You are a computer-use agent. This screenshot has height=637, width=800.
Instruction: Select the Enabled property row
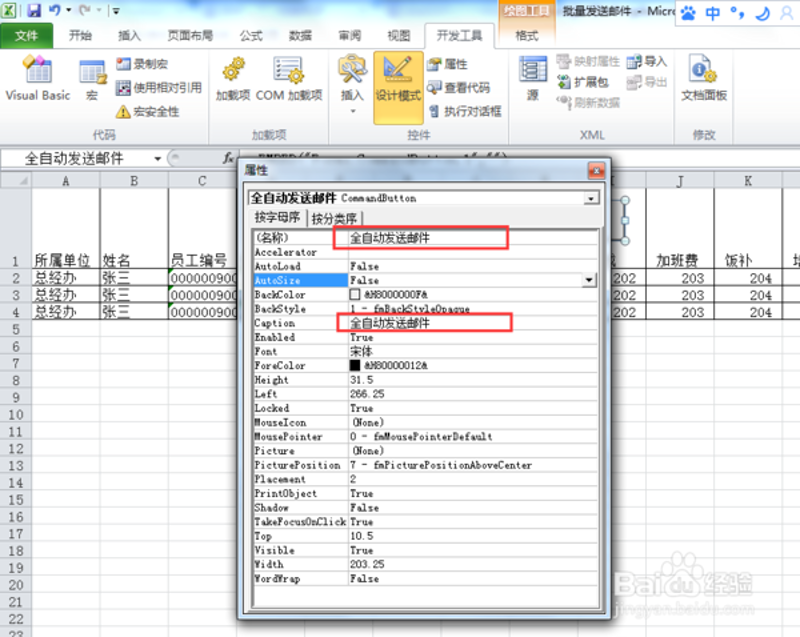425,337
